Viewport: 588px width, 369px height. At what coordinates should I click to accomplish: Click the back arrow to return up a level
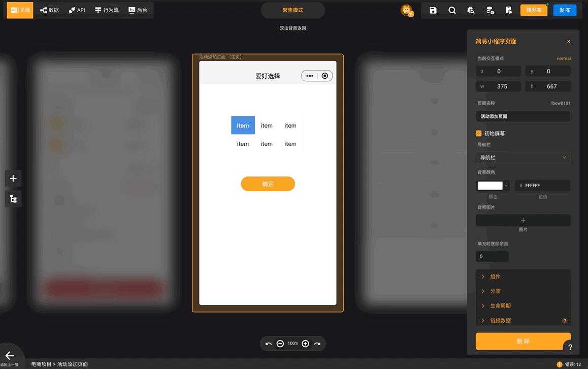[x=9, y=356]
